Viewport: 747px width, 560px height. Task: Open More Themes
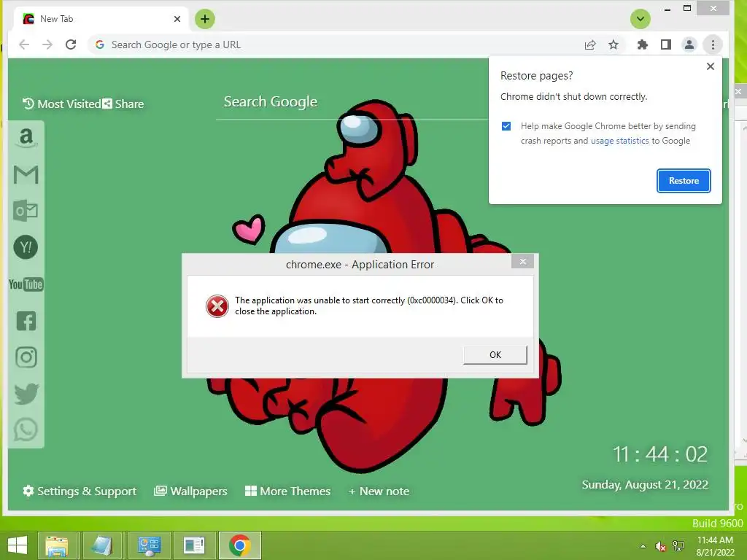click(287, 491)
